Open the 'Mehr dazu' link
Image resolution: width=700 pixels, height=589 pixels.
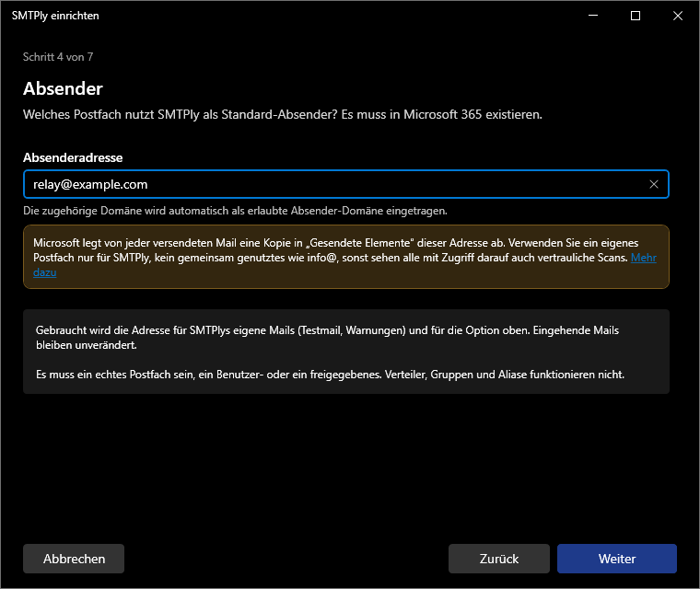643,258
